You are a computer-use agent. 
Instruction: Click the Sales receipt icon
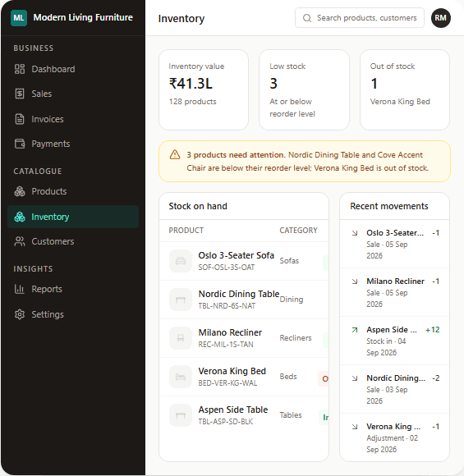pos(20,94)
